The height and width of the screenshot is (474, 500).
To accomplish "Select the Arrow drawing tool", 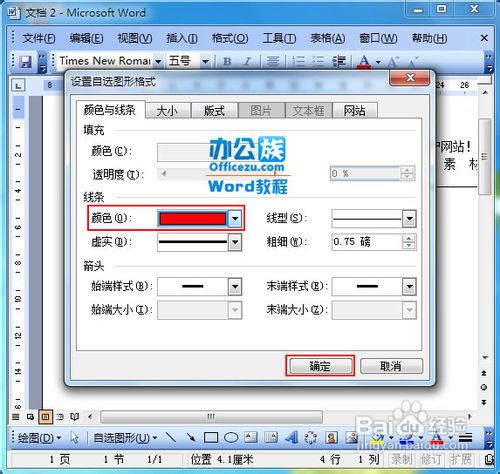I will (x=191, y=437).
